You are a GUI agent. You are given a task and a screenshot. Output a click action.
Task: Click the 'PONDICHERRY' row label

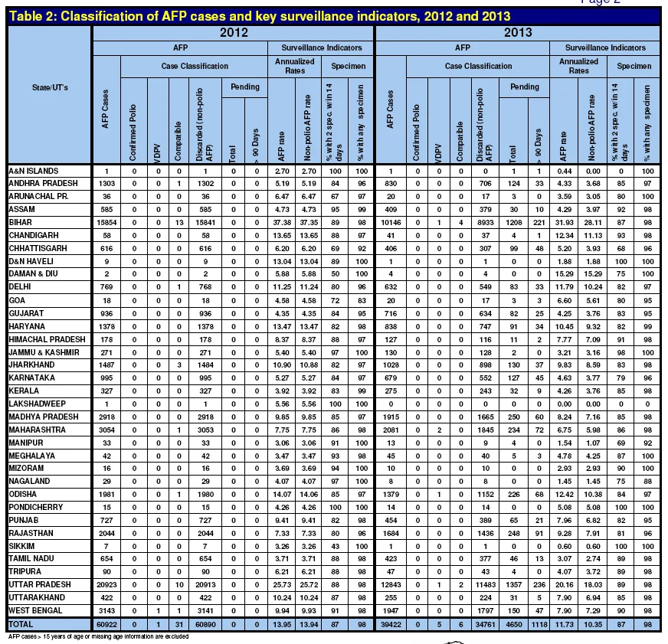pyautogui.click(x=36, y=507)
